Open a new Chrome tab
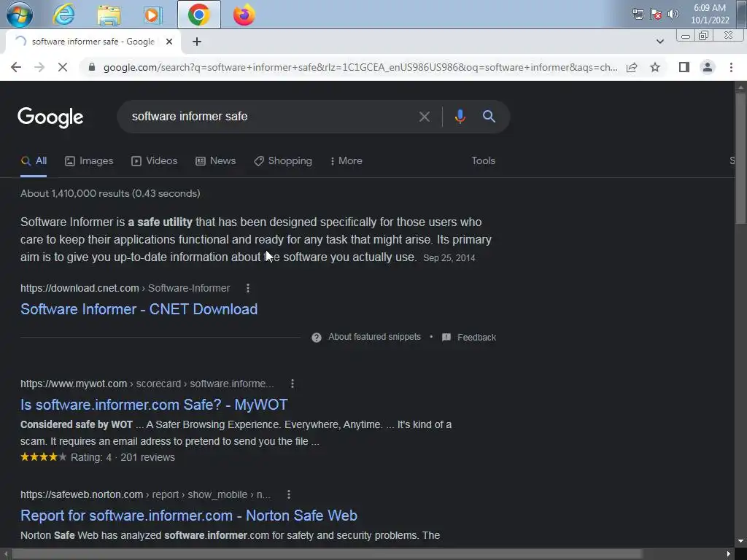The width and height of the screenshot is (747, 560). (197, 42)
